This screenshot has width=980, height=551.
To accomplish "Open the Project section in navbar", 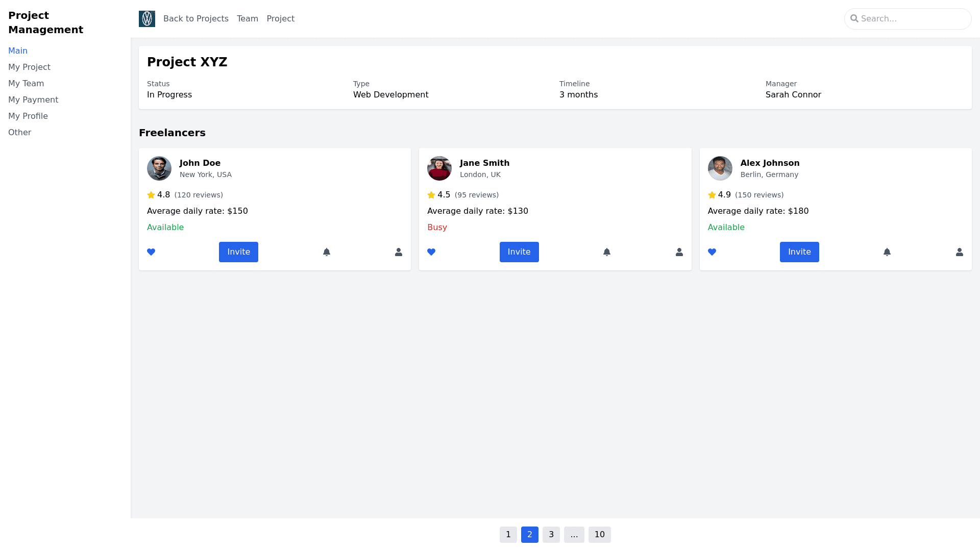I will (280, 18).
